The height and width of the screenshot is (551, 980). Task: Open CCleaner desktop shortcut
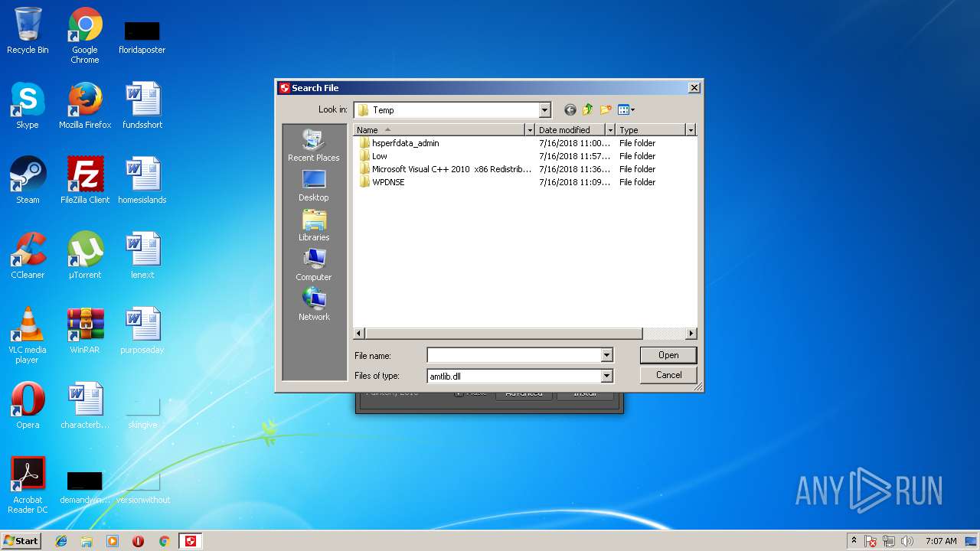pos(28,256)
